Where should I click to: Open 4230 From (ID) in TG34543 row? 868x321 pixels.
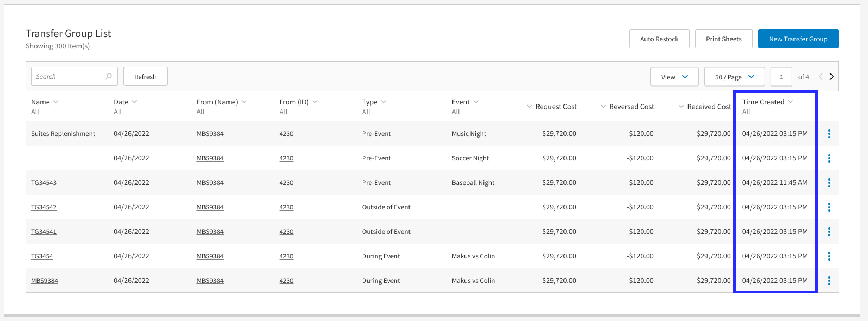[286, 183]
